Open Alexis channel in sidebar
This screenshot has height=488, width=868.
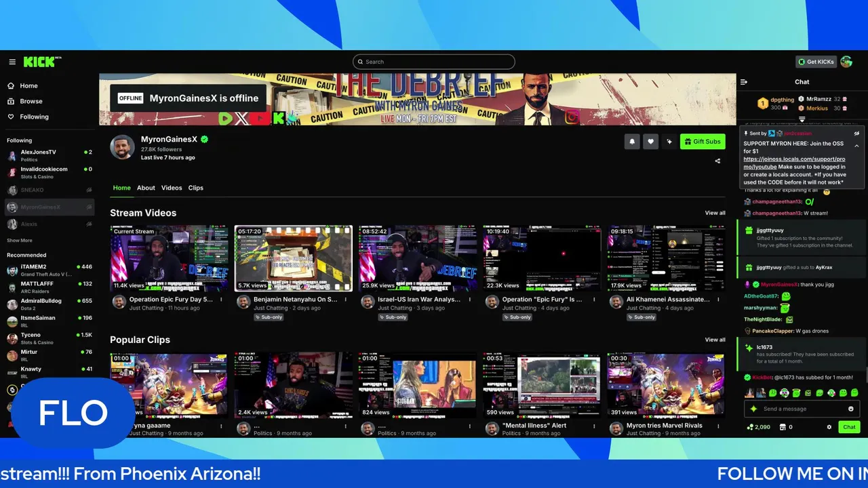(50, 224)
